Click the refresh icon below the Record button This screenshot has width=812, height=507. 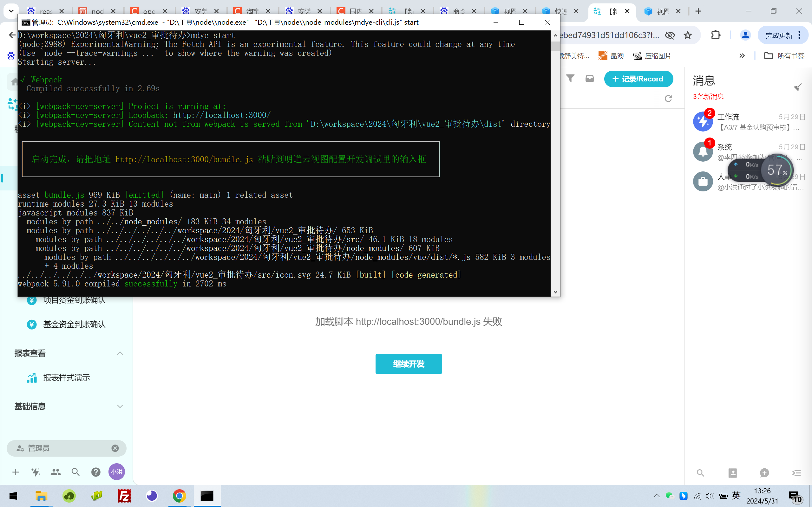[x=668, y=98]
